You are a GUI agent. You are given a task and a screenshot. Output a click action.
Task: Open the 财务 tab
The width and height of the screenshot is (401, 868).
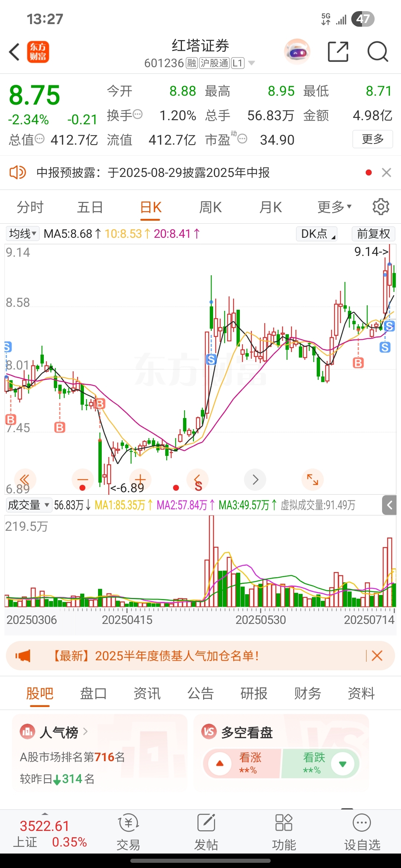tap(307, 693)
